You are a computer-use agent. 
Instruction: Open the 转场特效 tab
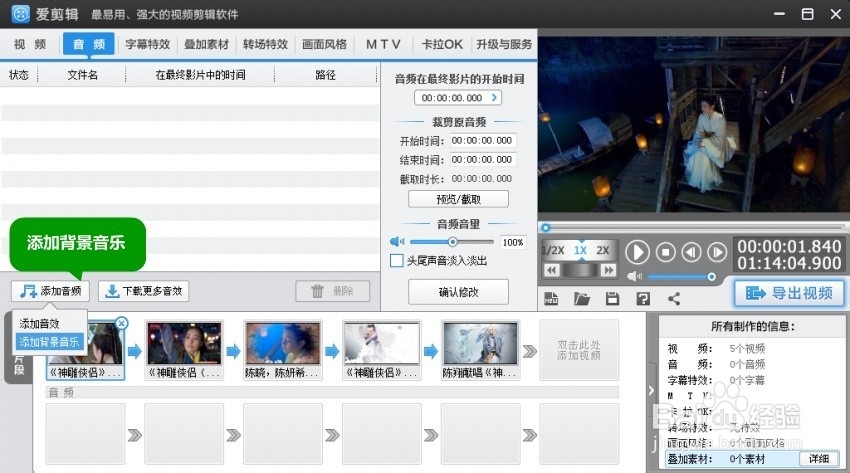point(265,44)
